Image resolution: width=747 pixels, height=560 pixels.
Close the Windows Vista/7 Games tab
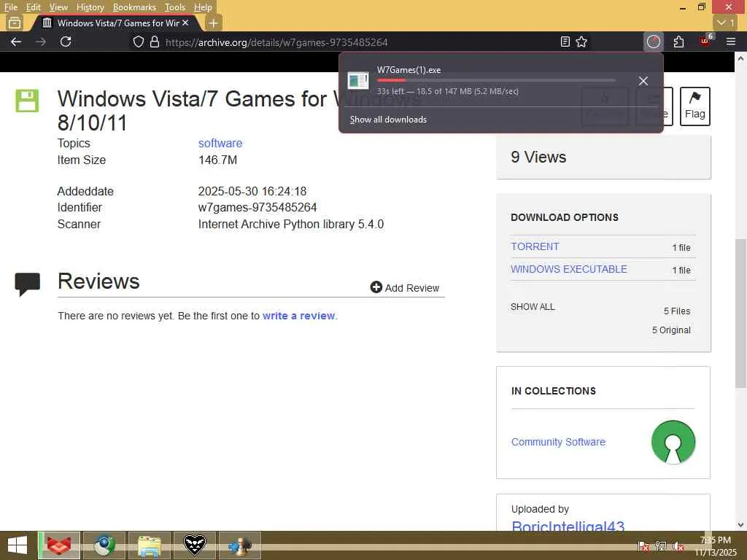pyautogui.click(x=185, y=23)
